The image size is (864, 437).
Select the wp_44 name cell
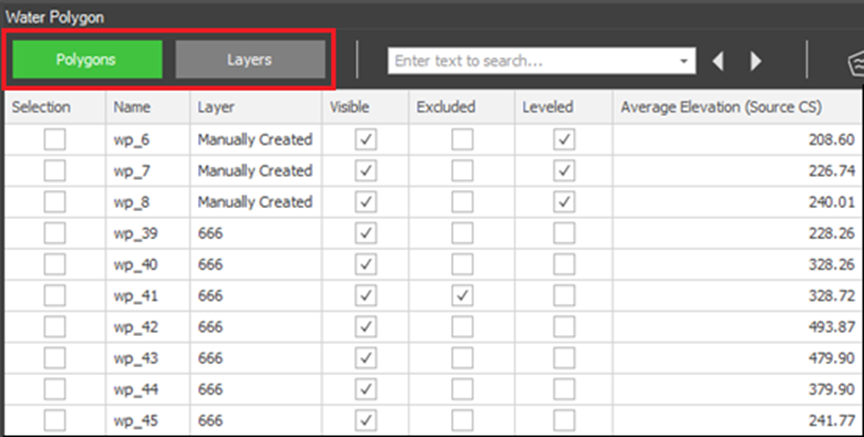click(x=148, y=389)
